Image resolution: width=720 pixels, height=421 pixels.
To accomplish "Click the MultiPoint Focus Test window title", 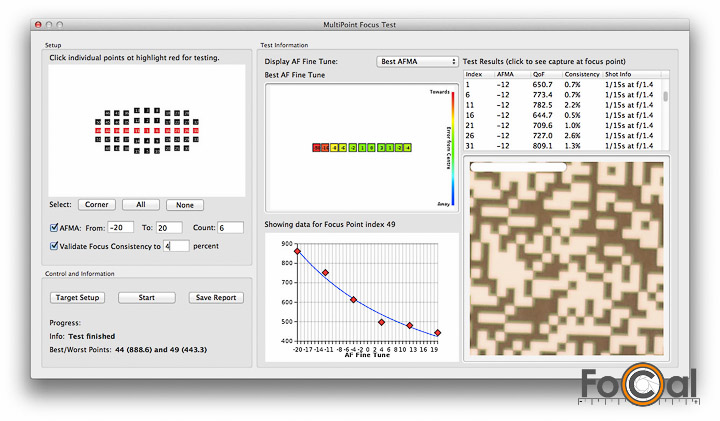I will tap(360, 25).
